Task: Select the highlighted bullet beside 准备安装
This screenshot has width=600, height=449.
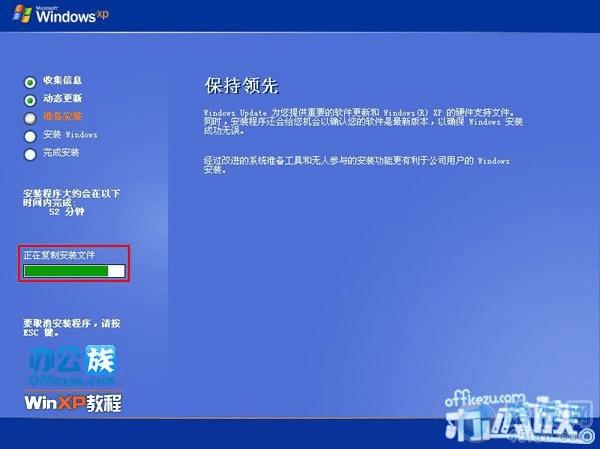Action: tap(30, 118)
